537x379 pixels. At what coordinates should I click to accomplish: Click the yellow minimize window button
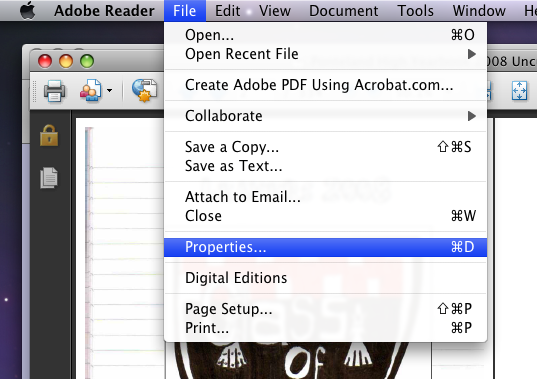click(66, 61)
